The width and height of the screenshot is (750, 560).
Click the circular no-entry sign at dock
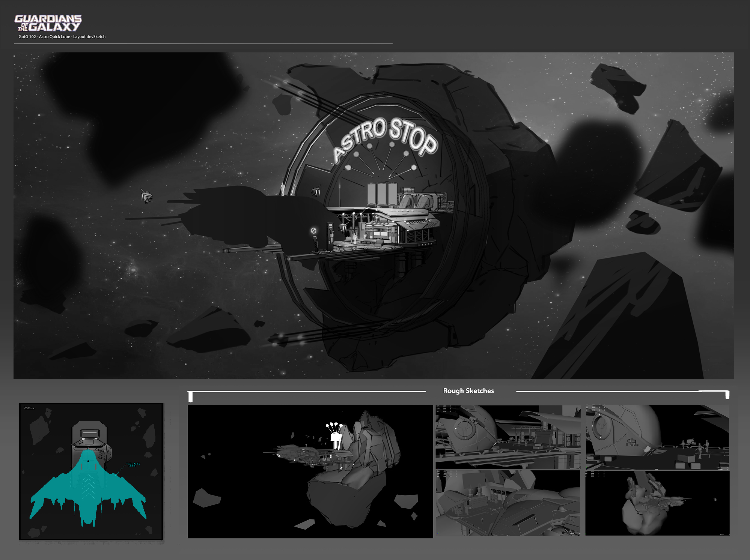pos(313,231)
